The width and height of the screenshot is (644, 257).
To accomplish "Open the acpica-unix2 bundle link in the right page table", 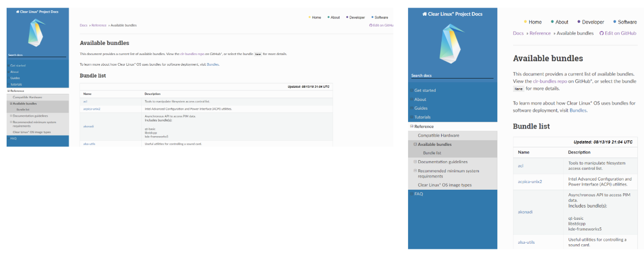I will point(530,182).
